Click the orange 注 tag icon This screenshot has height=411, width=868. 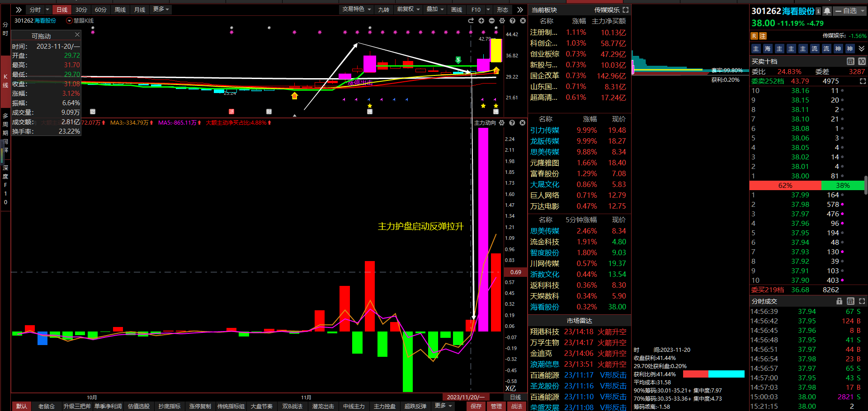point(763,36)
